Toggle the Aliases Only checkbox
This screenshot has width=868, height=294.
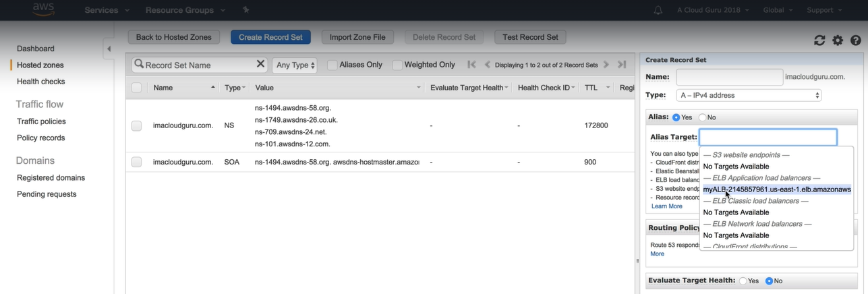pyautogui.click(x=332, y=65)
